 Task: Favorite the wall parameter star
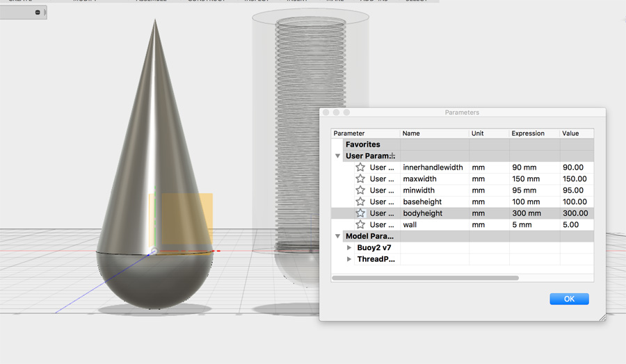click(x=360, y=224)
